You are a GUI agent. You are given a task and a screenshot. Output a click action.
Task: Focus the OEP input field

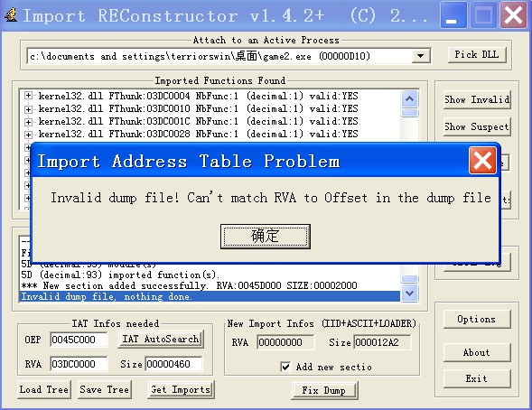coord(79,340)
